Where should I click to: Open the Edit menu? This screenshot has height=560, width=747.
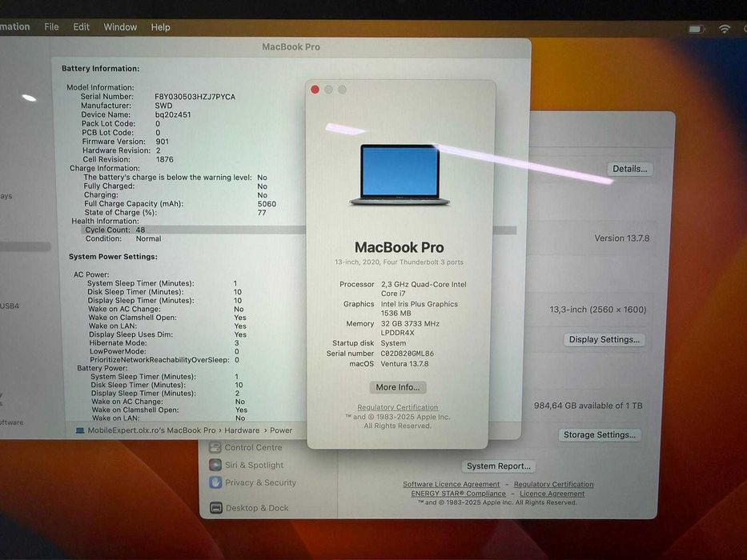point(81,27)
